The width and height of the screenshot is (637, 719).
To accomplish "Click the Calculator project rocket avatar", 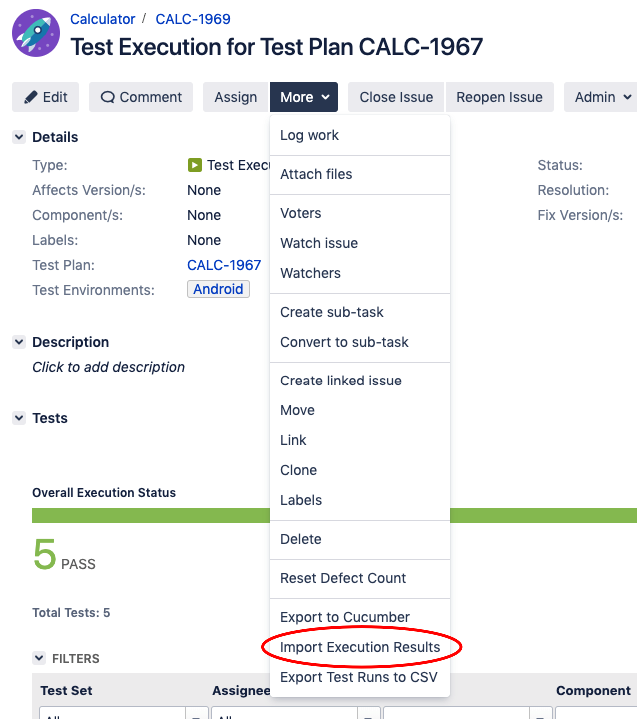I will 36,33.
